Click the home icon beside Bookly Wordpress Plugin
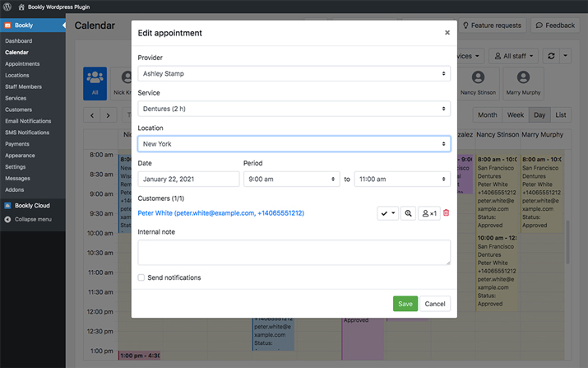This screenshot has width=588, height=368. pos(21,7)
